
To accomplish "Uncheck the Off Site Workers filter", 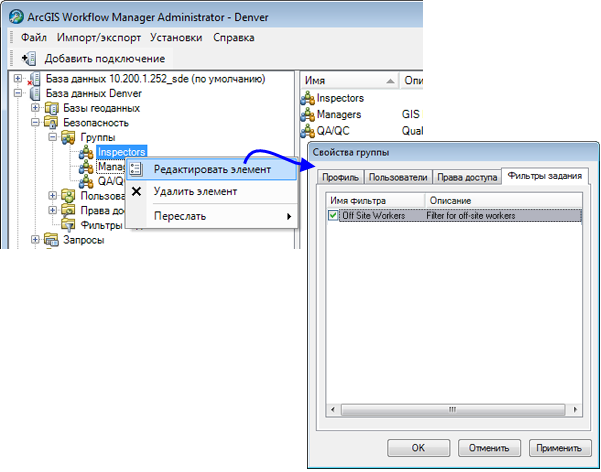I will tap(334, 215).
